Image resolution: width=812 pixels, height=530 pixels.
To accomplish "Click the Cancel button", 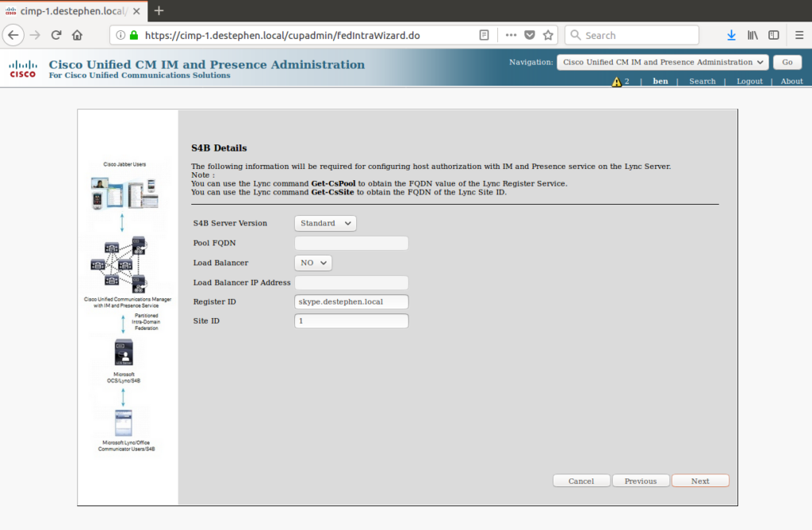I will (581, 481).
